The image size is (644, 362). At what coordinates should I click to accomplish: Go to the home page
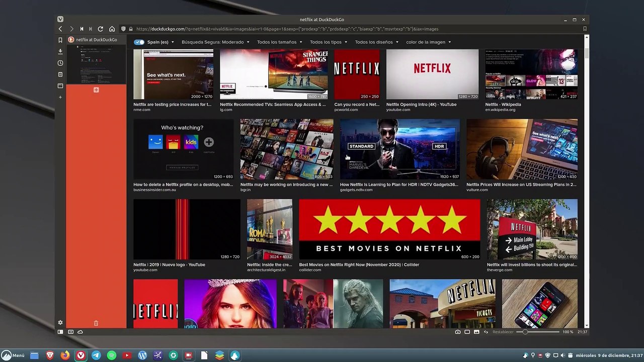tap(112, 29)
